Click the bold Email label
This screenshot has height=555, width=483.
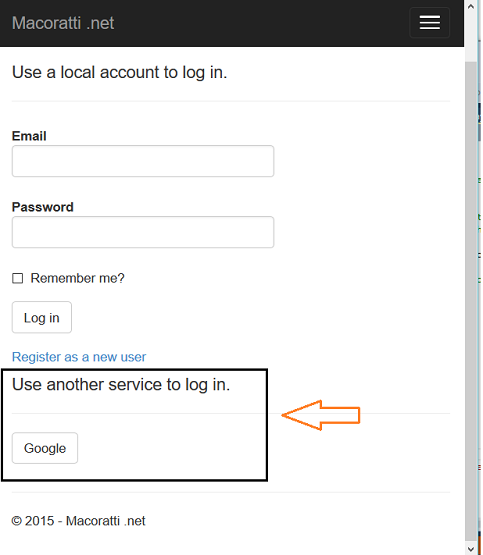click(29, 136)
